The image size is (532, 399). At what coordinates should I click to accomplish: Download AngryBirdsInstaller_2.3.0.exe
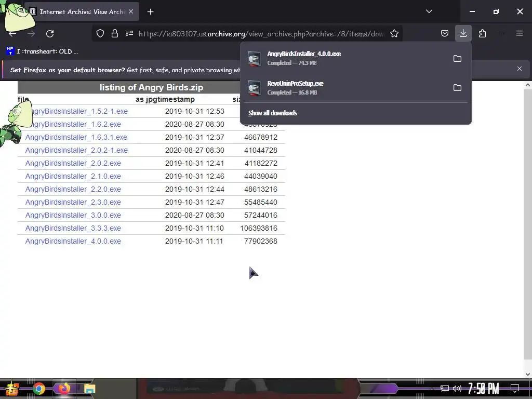tap(73, 202)
